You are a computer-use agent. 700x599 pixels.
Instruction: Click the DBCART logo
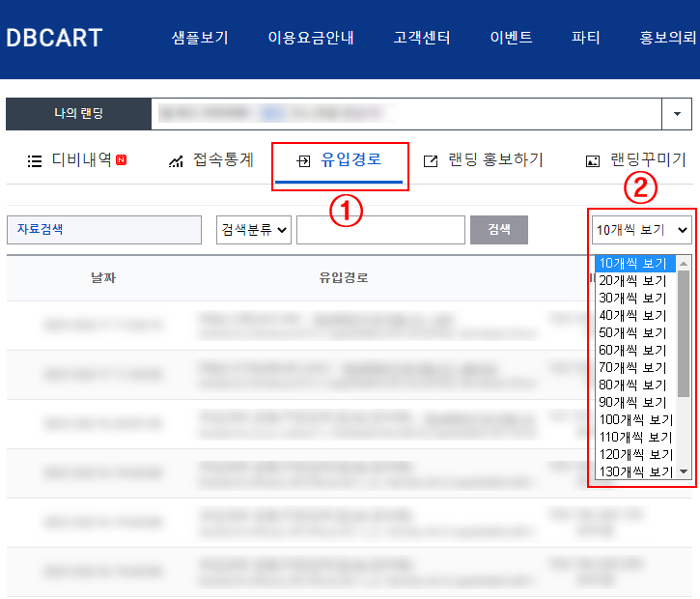tap(54, 39)
